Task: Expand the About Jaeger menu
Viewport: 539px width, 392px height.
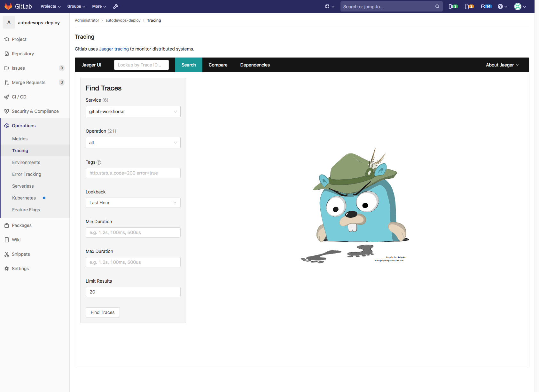Action: point(502,65)
